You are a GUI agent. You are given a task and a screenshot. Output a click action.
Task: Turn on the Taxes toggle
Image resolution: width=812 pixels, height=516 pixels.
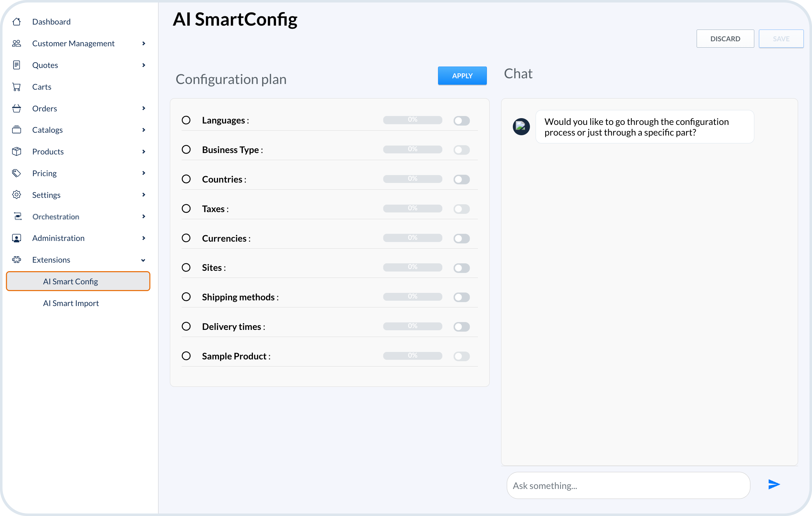(462, 209)
